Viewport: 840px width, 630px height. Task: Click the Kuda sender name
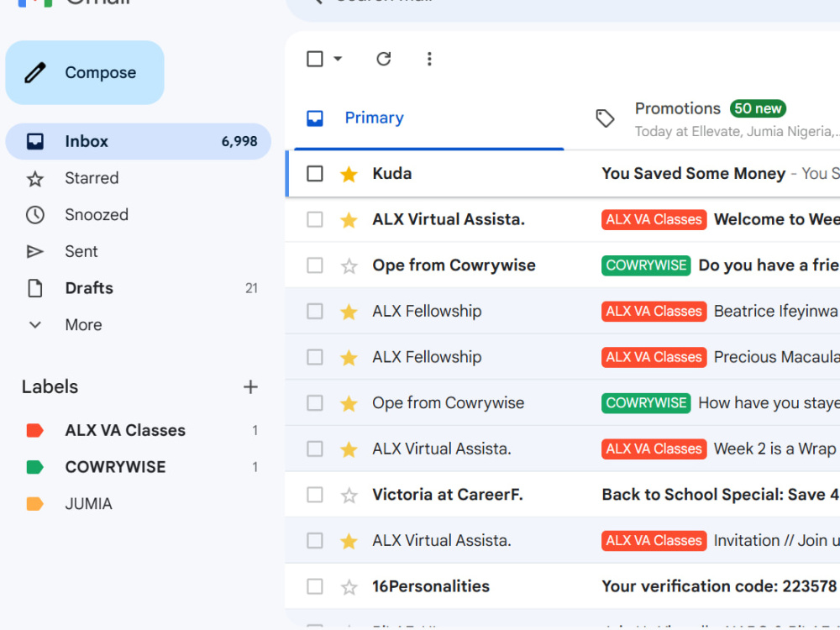click(x=392, y=174)
